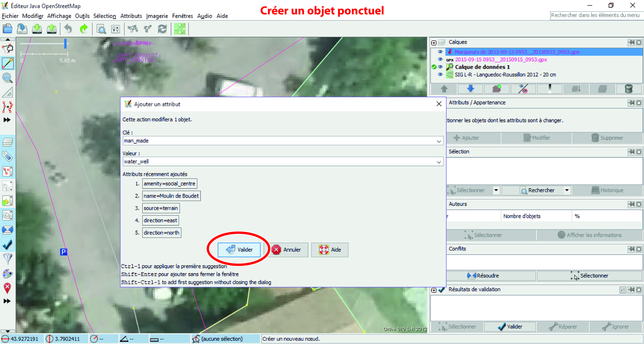Image resolution: width=644 pixels, height=344 pixels.
Task: Toggle the tags panel icon in sidebar
Action: tap(7, 157)
